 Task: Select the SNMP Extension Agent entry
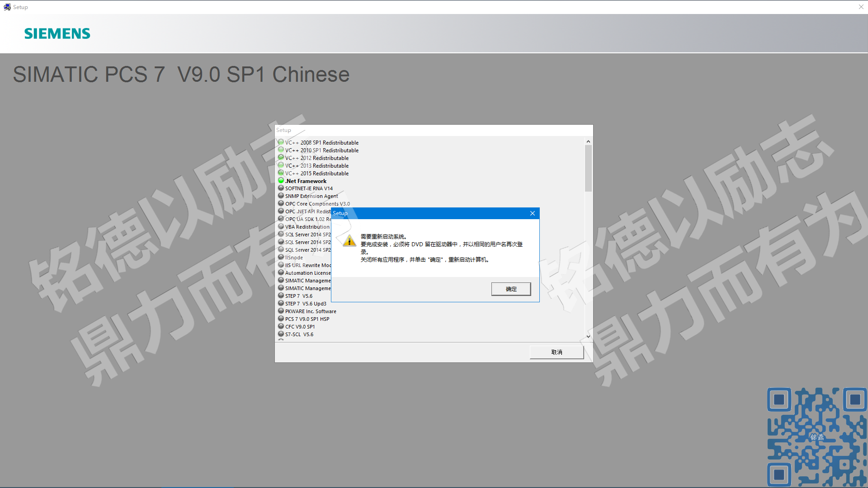coord(311,197)
